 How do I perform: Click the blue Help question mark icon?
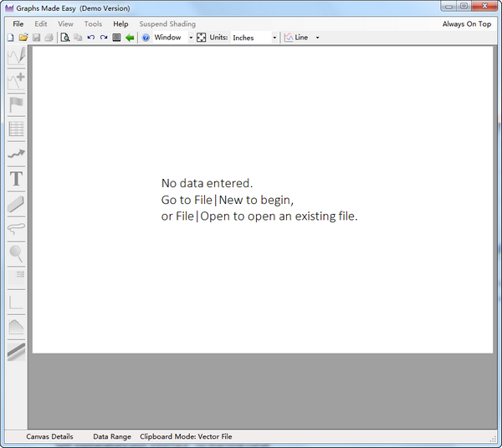(146, 38)
